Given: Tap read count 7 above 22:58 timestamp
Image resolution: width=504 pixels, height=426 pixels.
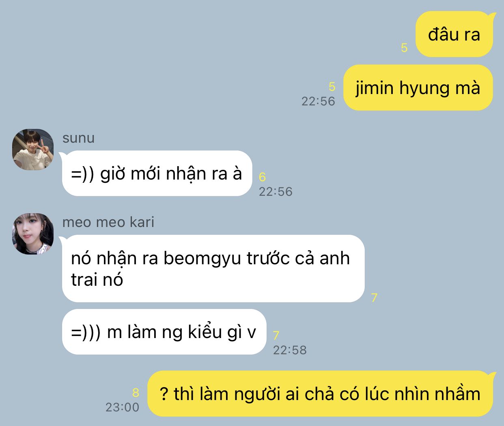Looking at the screenshot, I should tap(276, 335).
